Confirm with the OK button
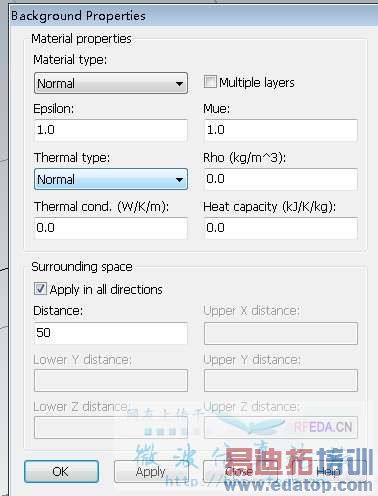 click(61, 471)
